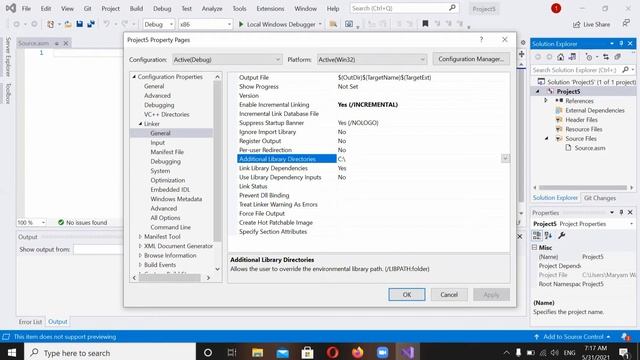Open Zoom from the taskbar
This screenshot has height=360, width=640.
(382, 352)
